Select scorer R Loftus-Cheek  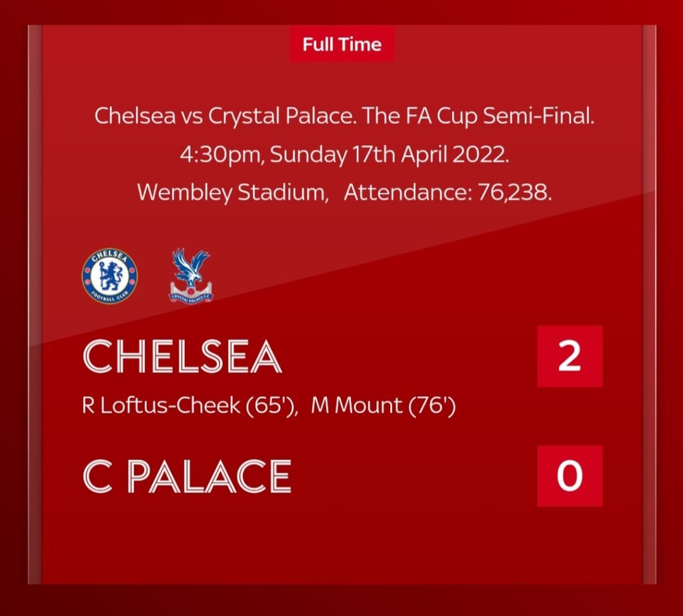point(161,405)
